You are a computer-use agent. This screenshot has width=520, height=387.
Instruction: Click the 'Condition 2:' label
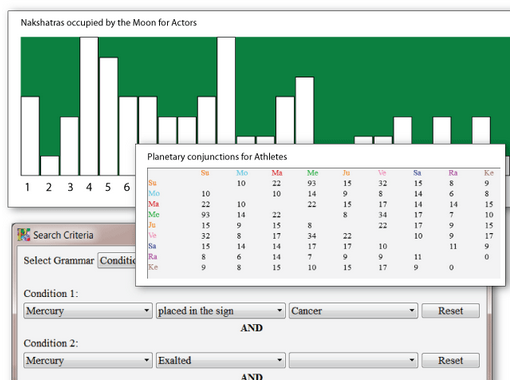pyautogui.click(x=51, y=343)
